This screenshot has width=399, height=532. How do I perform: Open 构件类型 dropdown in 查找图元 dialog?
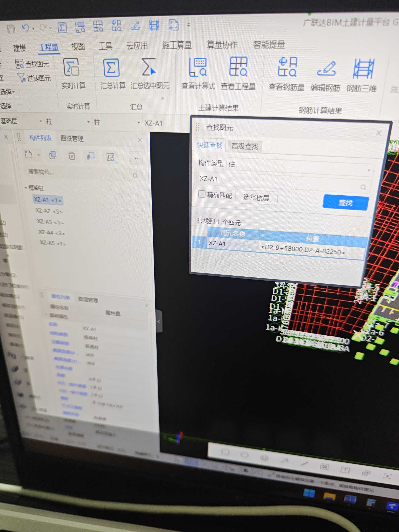pyautogui.click(x=300, y=167)
